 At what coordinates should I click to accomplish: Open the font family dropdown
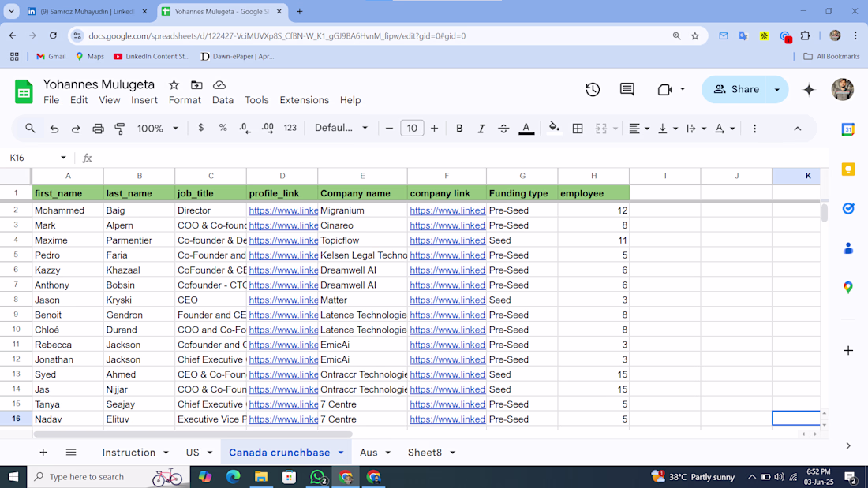coord(341,128)
